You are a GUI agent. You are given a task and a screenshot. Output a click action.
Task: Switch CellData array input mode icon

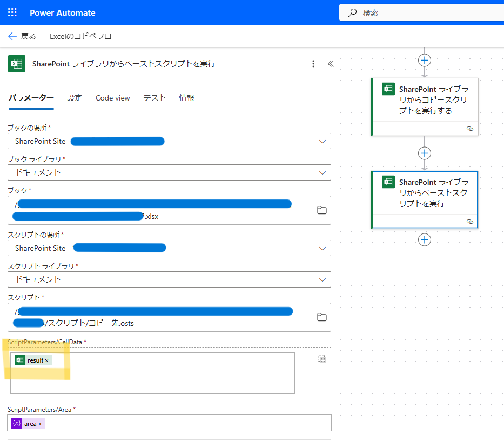tap(322, 359)
